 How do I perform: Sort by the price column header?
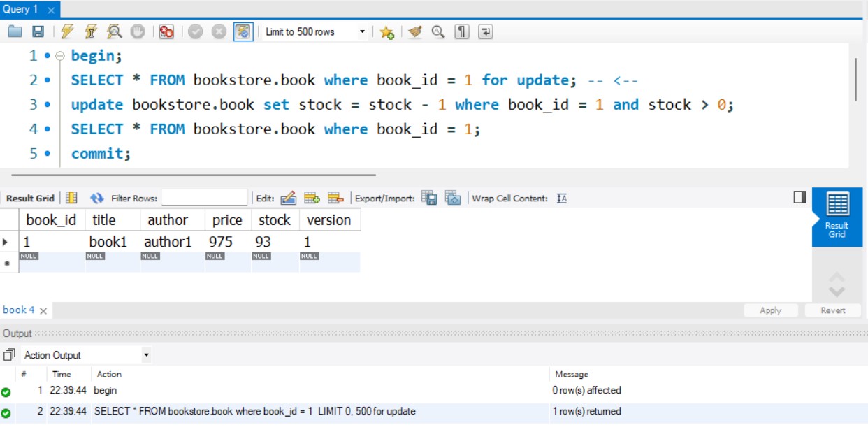pyautogui.click(x=228, y=219)
